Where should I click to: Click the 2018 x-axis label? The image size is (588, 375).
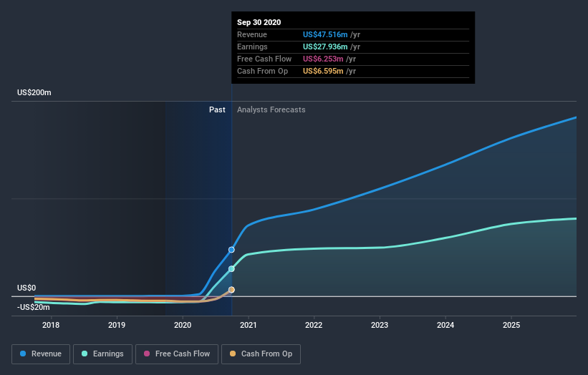(51, 325)
